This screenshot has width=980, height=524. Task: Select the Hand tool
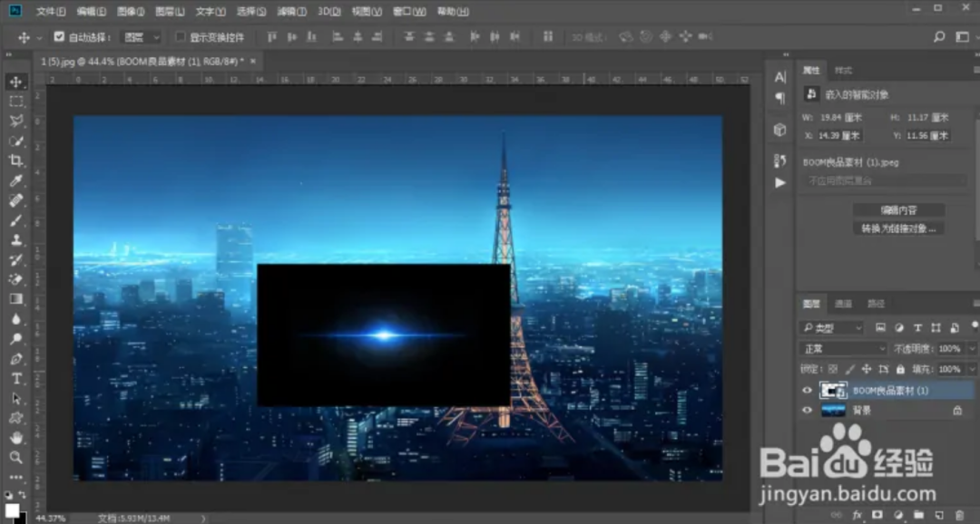pyautogui.click(x=16, y=437)
